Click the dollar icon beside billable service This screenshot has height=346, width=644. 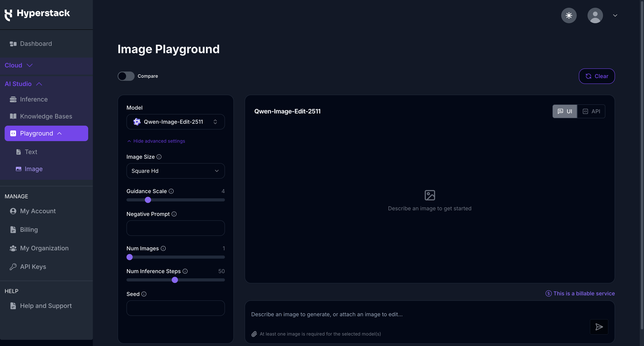548,294
